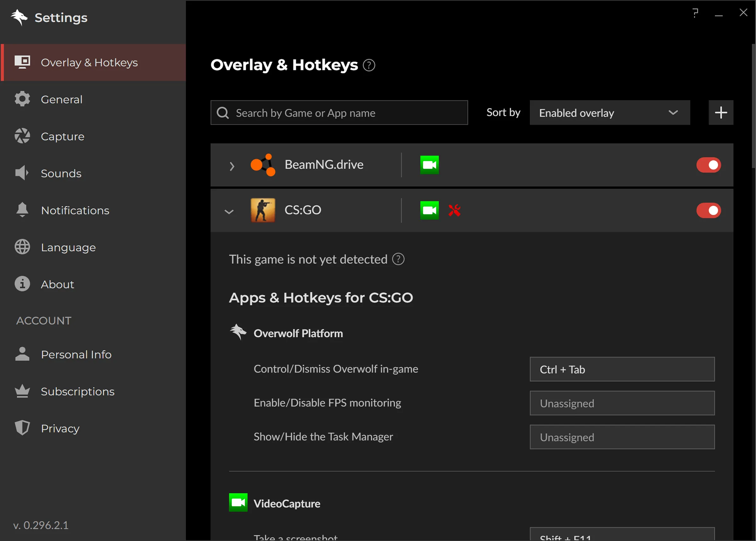Screen dimensions: 756x541
Task: Focus the Search by Game or App field
Action: [339, 113]
